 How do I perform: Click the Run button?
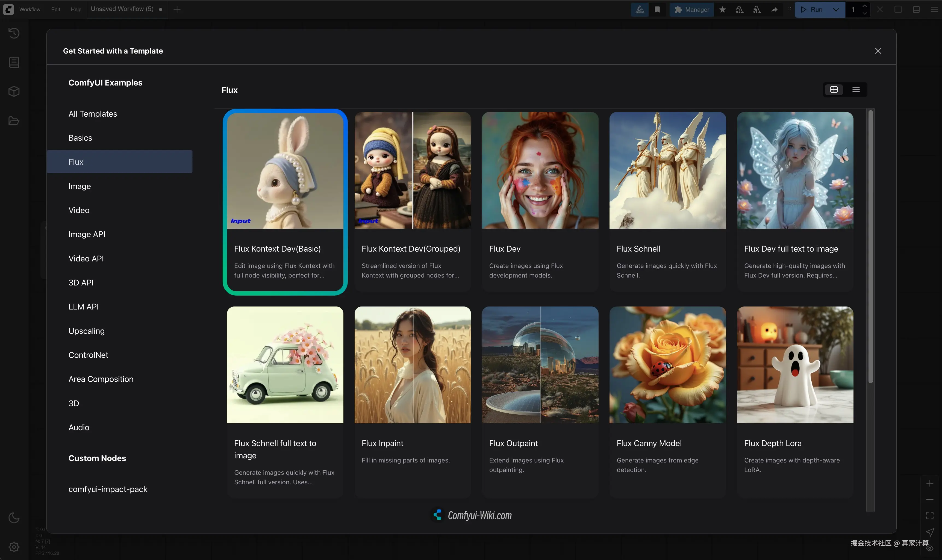815,10
